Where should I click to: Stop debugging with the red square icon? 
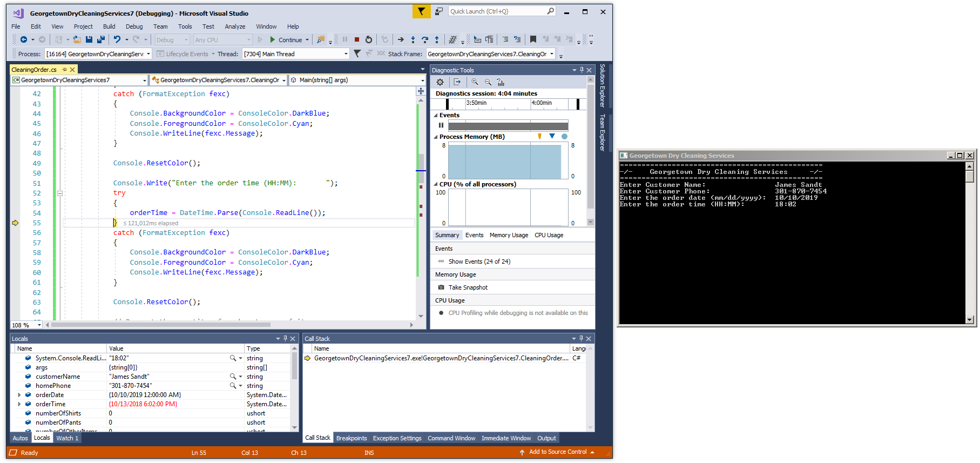click(x=357, y=39)
